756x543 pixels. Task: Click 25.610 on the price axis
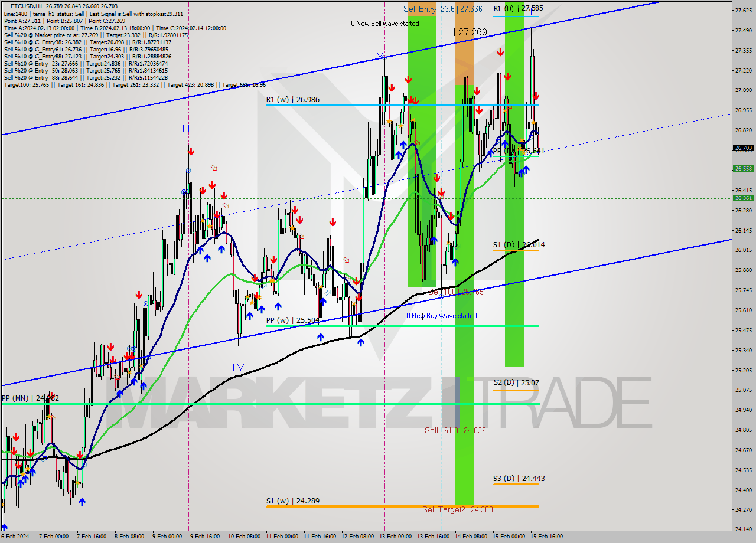pos(744,310)
